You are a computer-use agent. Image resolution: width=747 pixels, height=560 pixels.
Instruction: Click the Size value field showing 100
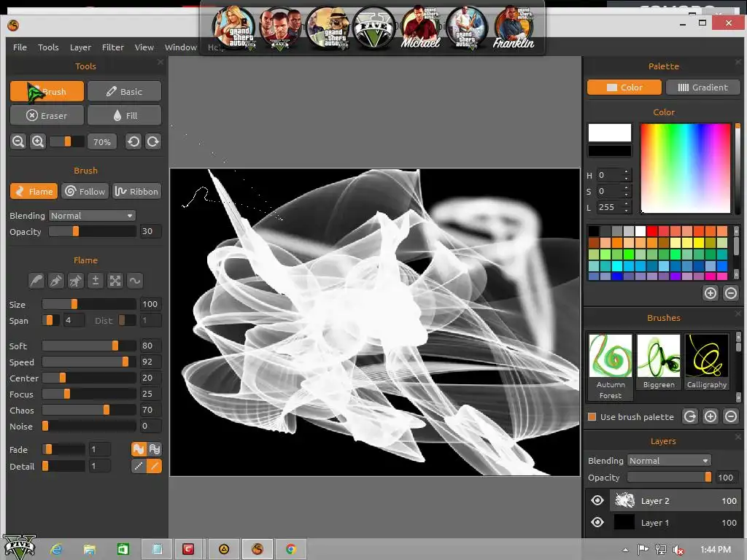click(x=150, y=304)
